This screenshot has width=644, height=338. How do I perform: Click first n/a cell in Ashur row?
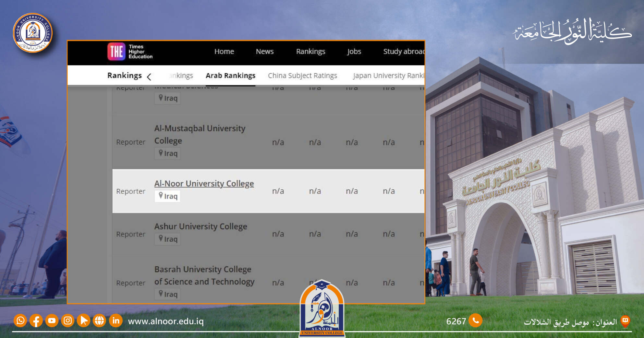coord(278,234)
